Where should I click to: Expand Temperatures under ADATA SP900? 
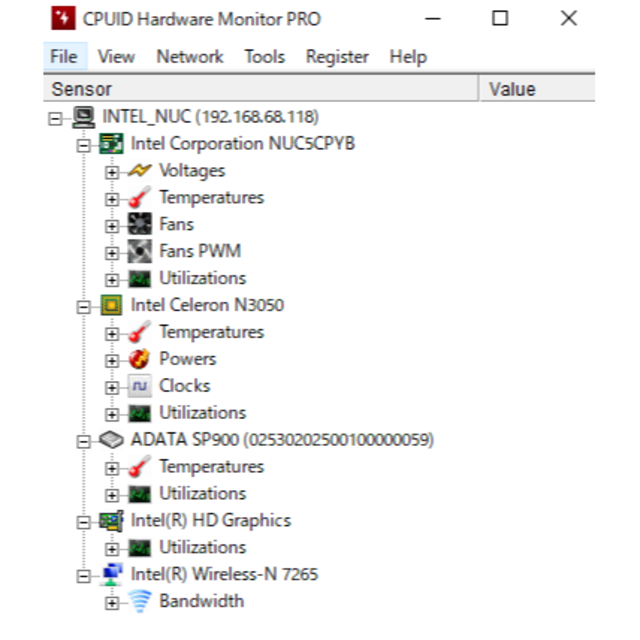[x=111, y=469]
